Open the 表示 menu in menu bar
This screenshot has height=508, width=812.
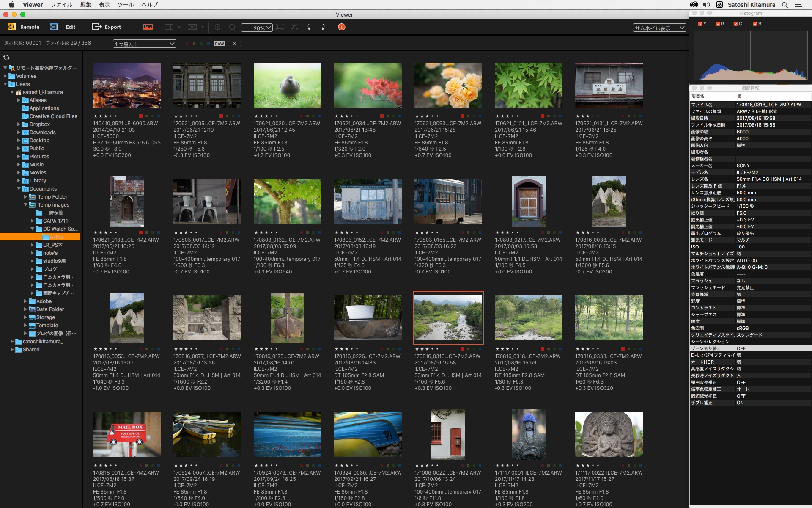coord(104,5)
